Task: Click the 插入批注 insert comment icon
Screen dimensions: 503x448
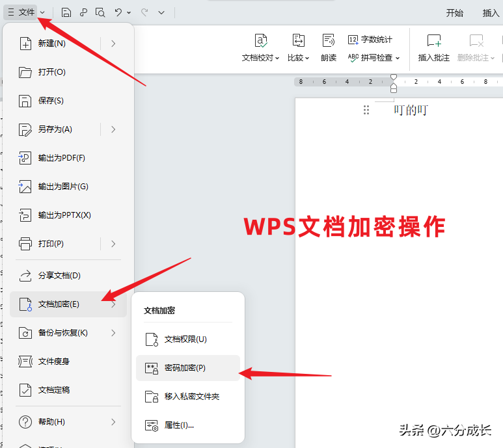Action: 434,41
